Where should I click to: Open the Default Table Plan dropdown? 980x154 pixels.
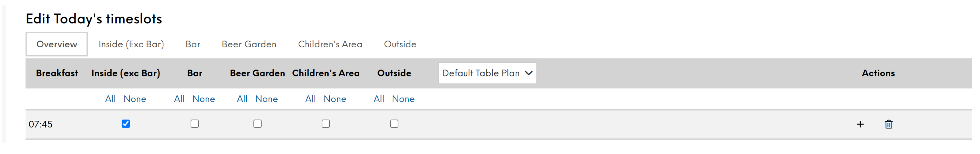click(487, 73)
